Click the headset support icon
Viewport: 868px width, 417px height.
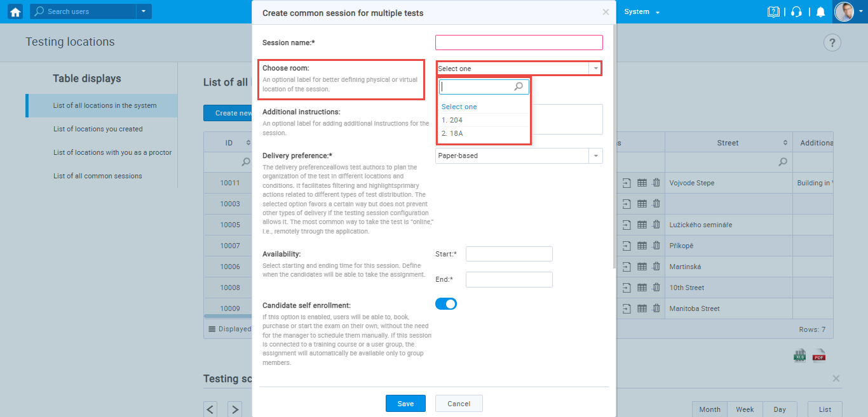coord(796,11)
